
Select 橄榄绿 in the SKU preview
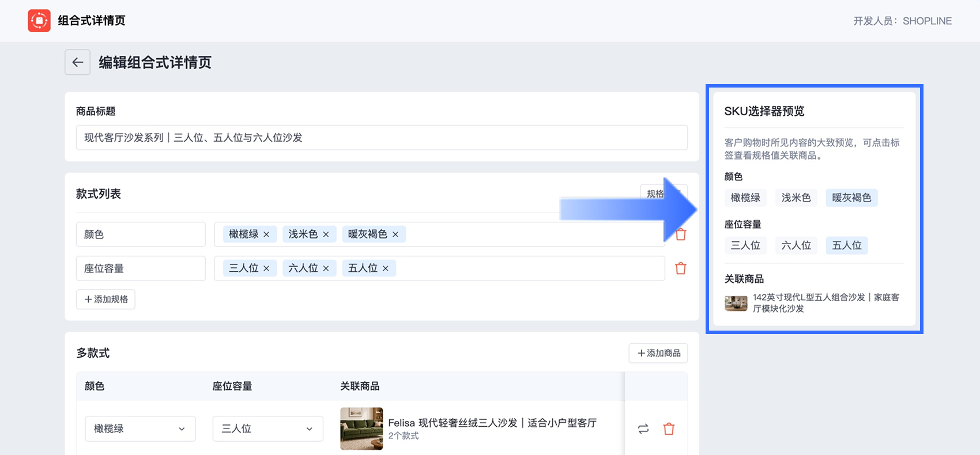[x=745, y=198]
